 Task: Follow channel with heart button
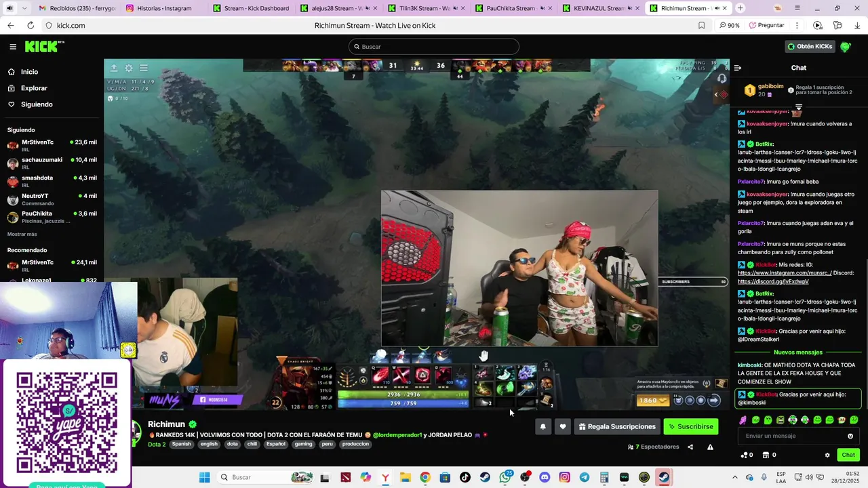[x=562, y=426]
